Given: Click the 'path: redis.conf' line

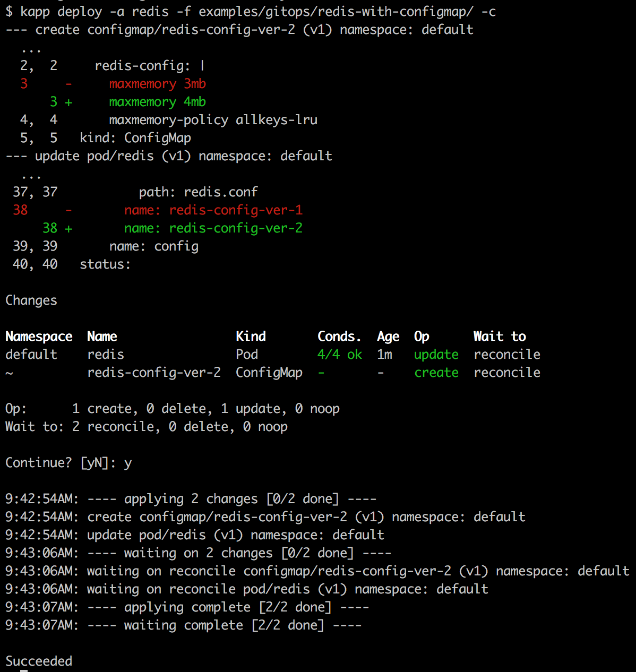Looking at the screenshot, I should point(198,192).
